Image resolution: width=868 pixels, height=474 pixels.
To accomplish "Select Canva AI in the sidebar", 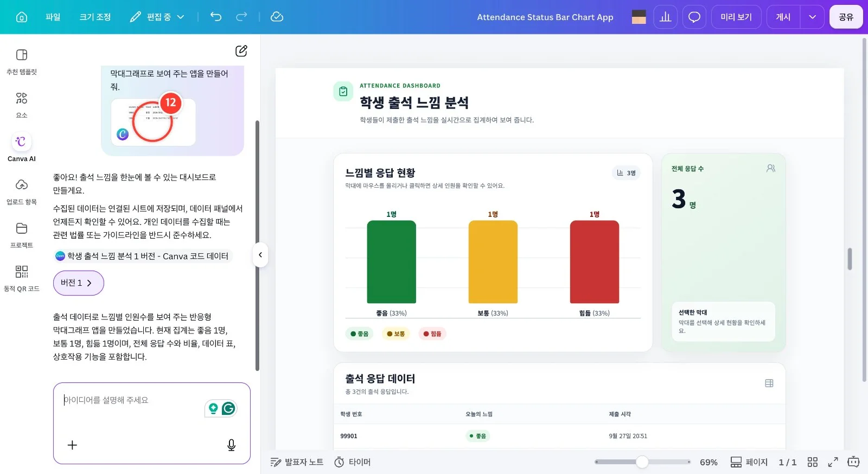I will tap(22, 148).
